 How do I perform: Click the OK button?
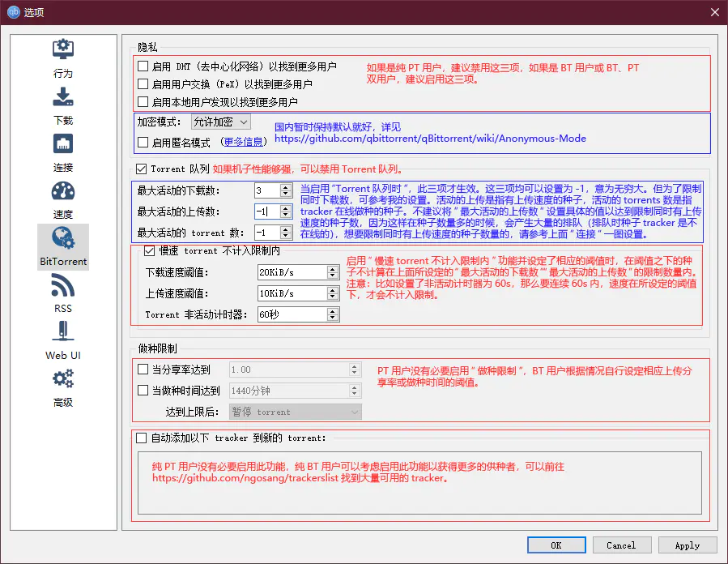(x=556, y=545)
